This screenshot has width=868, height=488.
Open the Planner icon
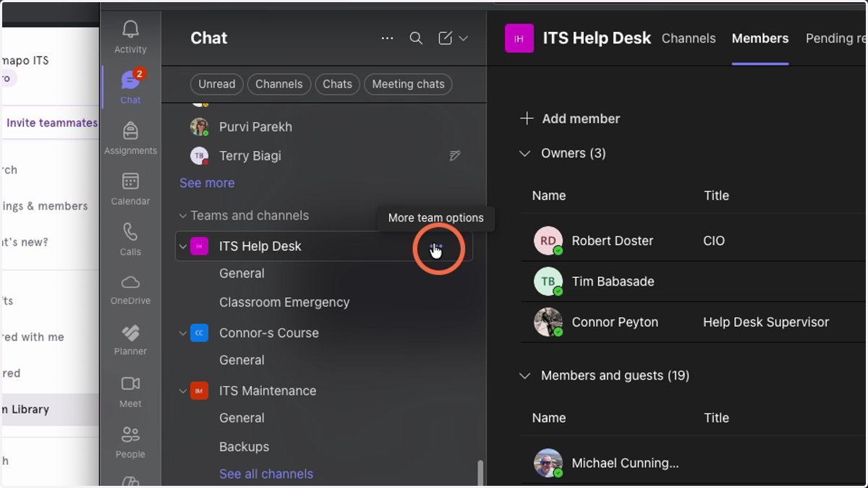click(x=130, y=333)
